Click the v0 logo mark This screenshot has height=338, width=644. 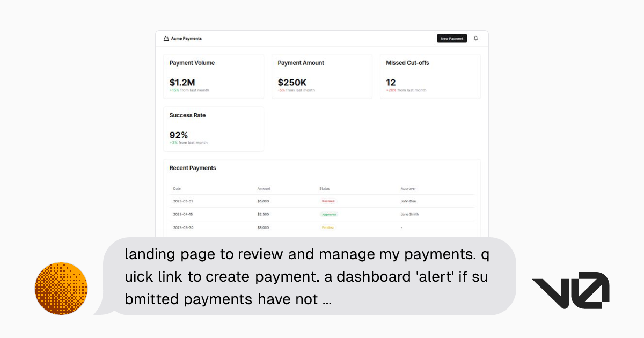coord(570,288)
